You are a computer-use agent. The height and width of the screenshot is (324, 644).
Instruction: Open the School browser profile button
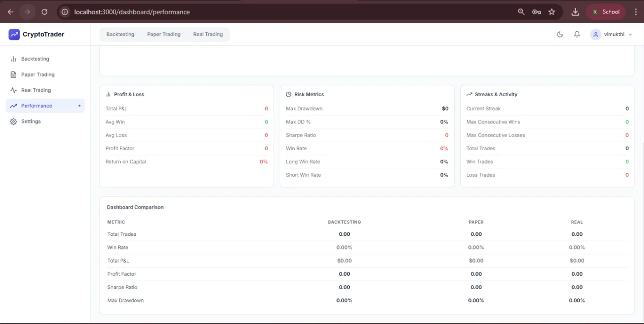coord(605,12)
